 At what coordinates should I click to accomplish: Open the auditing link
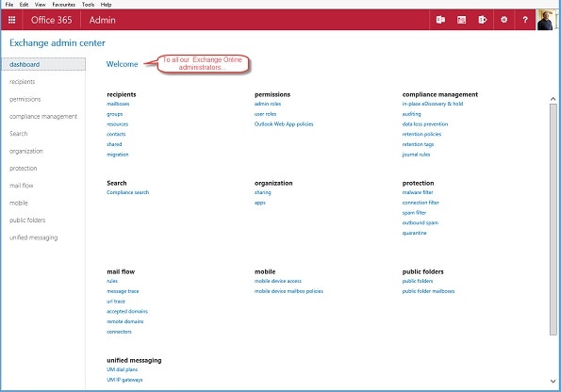[x=411, y=114]
